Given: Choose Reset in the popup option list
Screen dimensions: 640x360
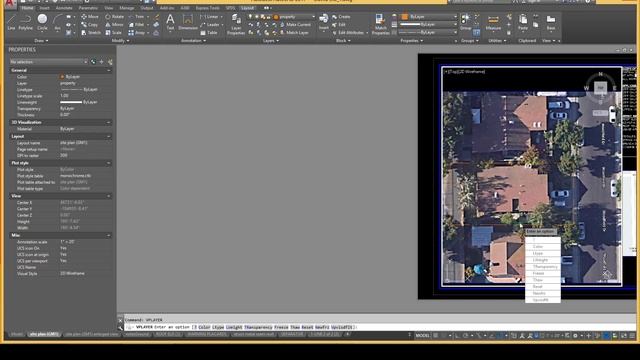Looking at the screenshot, I should point(542,287).
